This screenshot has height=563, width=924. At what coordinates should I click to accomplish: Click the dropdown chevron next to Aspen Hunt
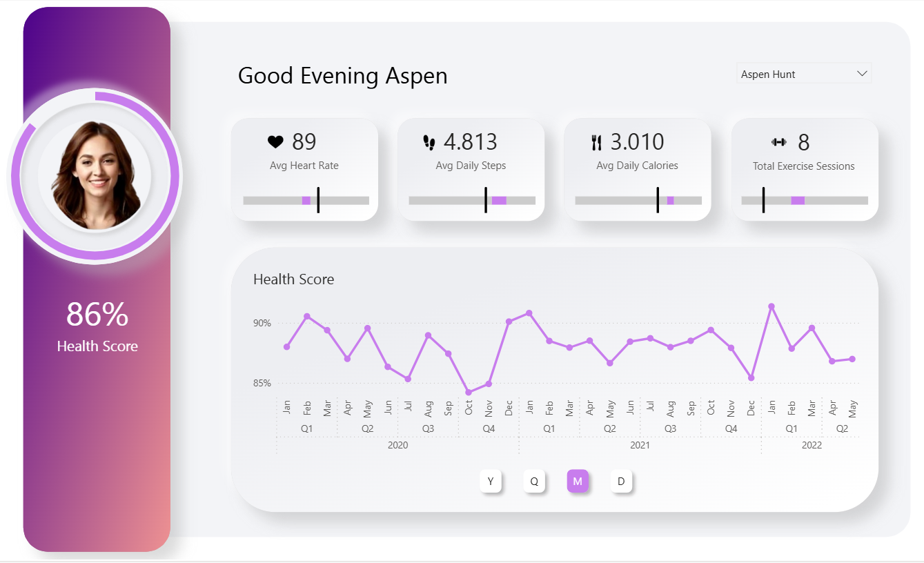click(x=861, y=74)
